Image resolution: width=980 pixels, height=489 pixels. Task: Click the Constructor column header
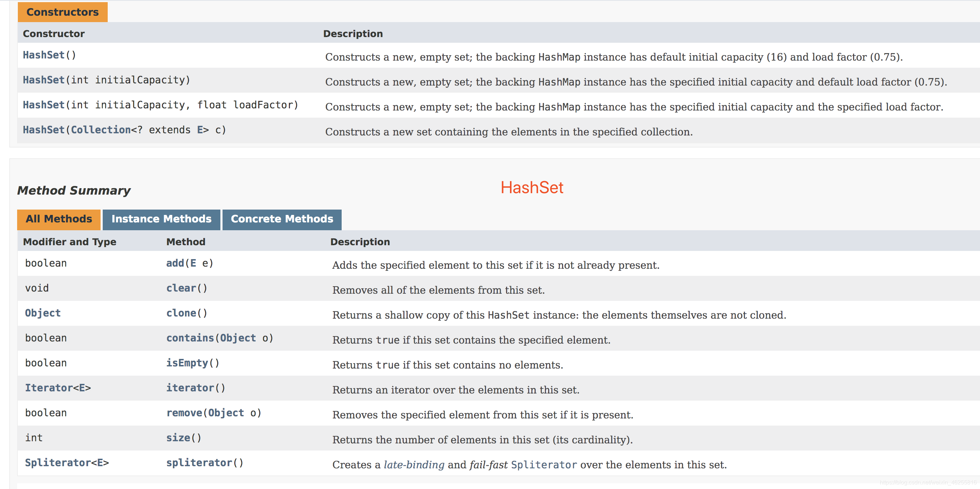point(53,34)
